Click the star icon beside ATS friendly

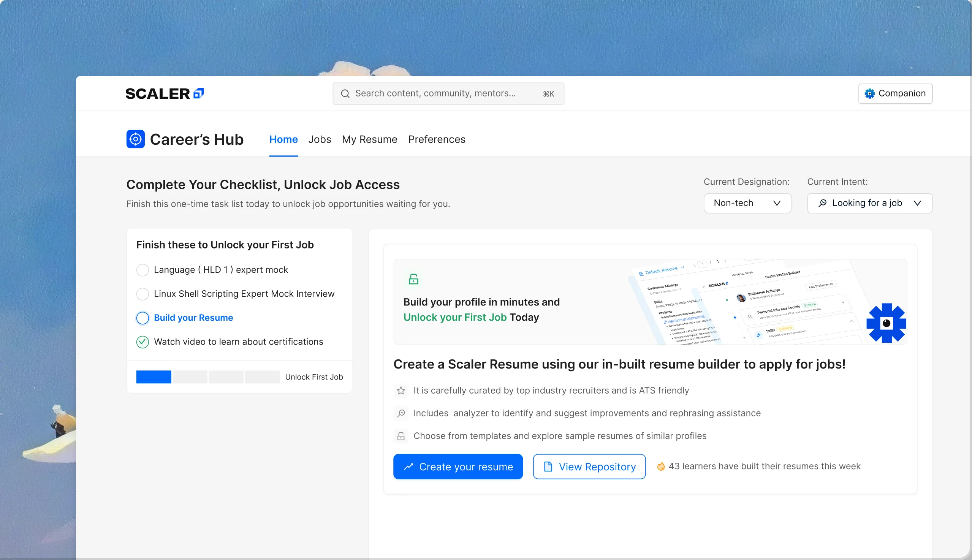(401, 391)
